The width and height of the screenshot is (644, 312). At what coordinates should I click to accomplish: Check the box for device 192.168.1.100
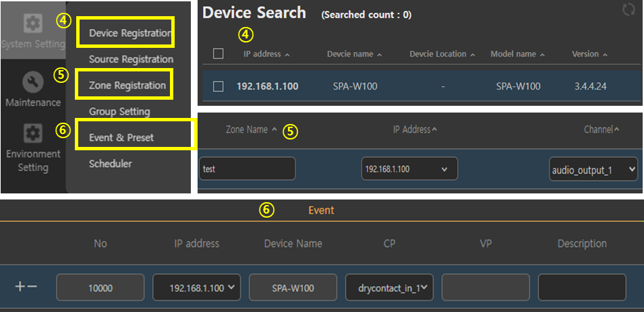point(218,86)
